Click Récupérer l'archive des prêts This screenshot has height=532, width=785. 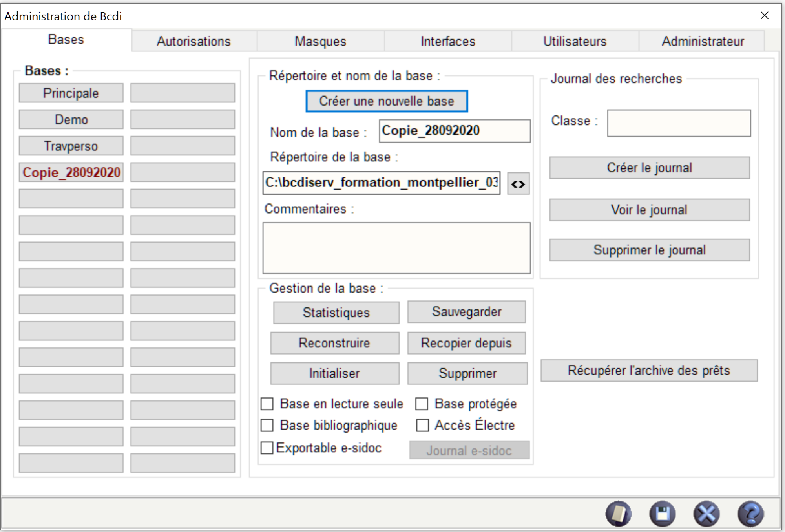(649, 371)
